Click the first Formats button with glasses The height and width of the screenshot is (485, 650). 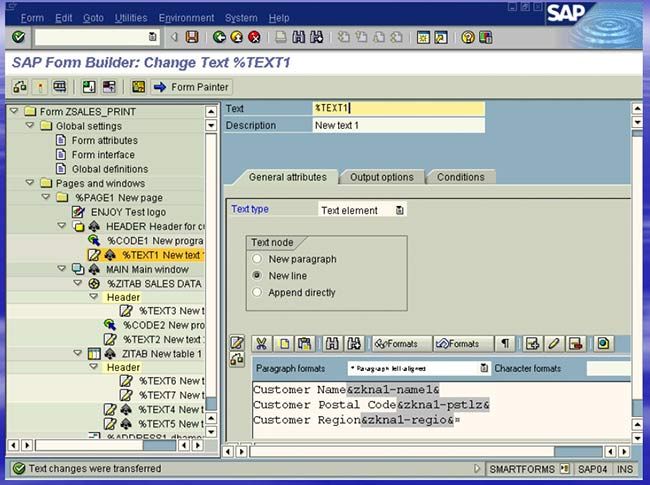[402, 344]
